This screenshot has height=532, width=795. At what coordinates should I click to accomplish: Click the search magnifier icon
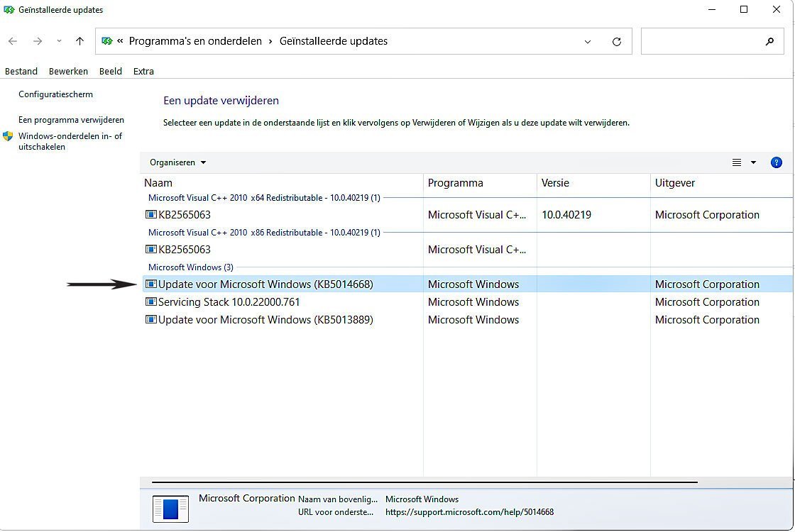[769, 42]
